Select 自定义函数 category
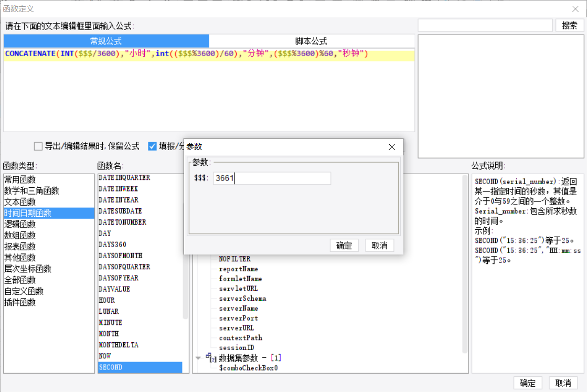The width and height of the screenshot is (587, 392). point(49,291)
